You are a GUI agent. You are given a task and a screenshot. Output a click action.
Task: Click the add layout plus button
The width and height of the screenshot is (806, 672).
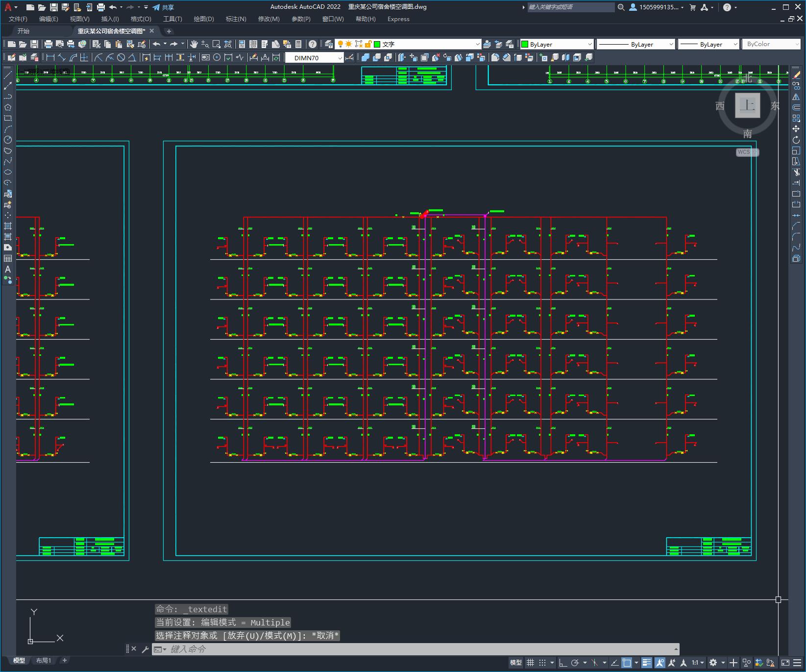(x=64, y=660)
